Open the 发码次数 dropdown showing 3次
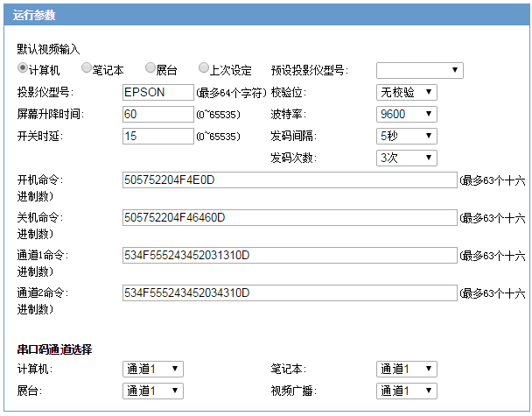 [406, 158]
